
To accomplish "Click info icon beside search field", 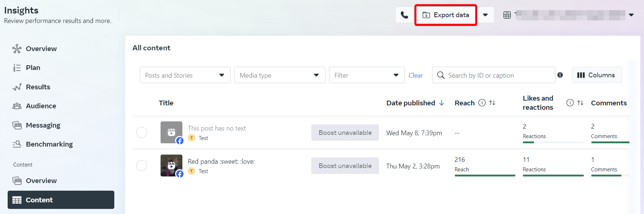I will (560, 75).
